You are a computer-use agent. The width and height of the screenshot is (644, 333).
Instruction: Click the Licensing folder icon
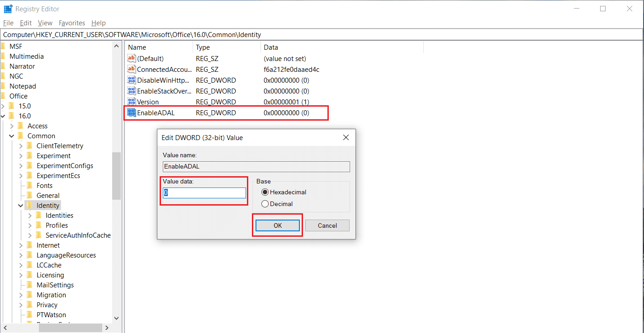click(30, 275)
